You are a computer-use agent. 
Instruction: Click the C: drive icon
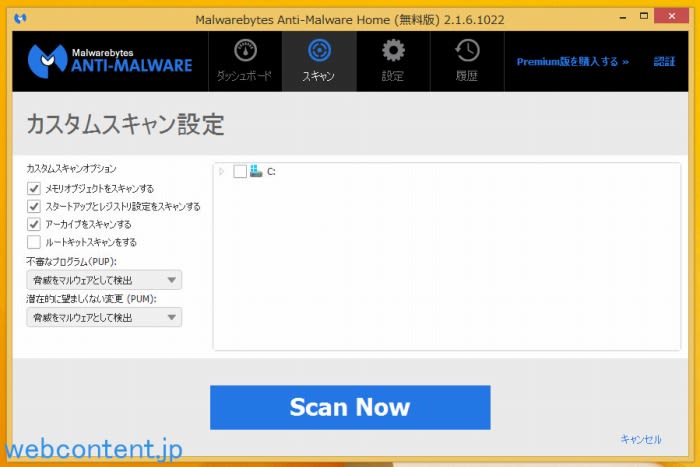pyautogui.click(x=256, y=171)
